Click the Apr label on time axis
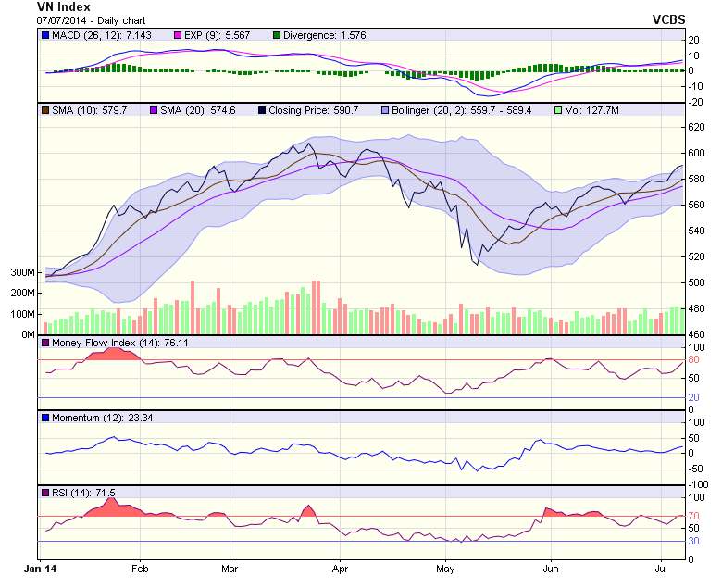The height and width of the screenshot is (588, 722). tap(341, 569)
